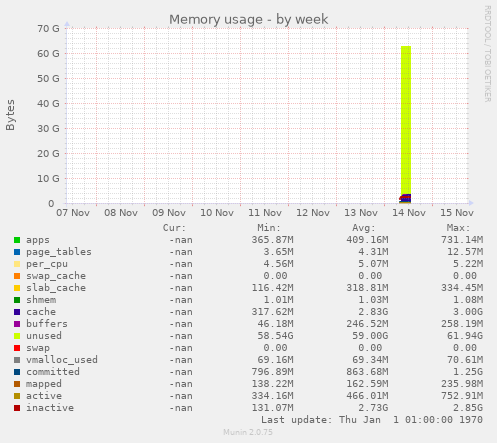Image resolution: width=497 pixels, height=443 pixels.
Task: Click the slab_cache legend swatch
Action: coord(17,288)
